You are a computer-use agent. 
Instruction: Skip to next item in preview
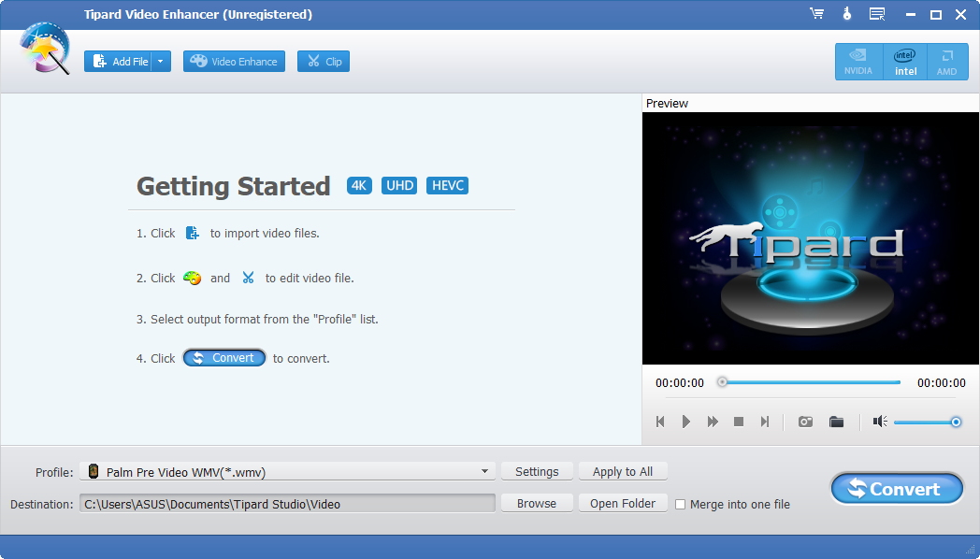coord(764,422)
